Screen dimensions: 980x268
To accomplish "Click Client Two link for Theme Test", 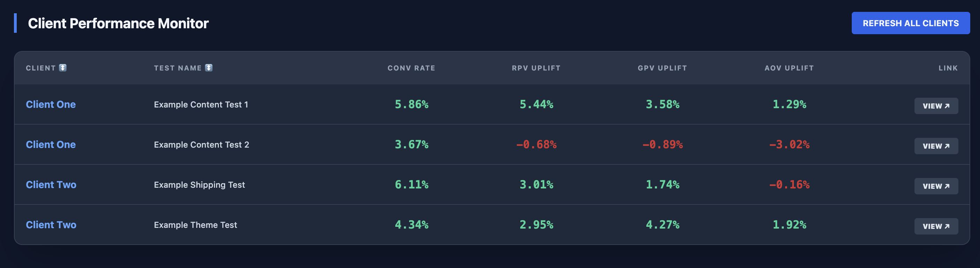I will pyautogui.click(x=51, y=225).
